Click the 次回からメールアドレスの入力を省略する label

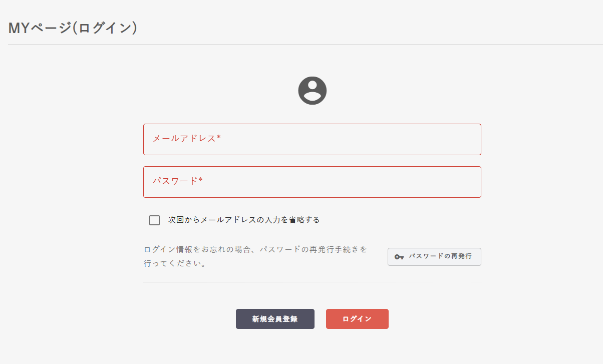click(244, 220)
